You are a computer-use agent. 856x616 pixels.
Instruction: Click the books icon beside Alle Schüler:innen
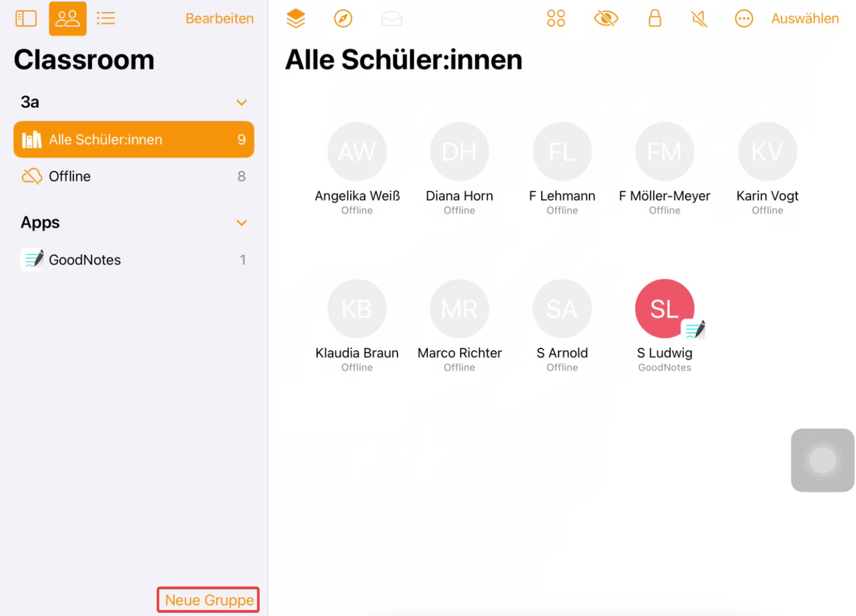[x=32, y=139]
